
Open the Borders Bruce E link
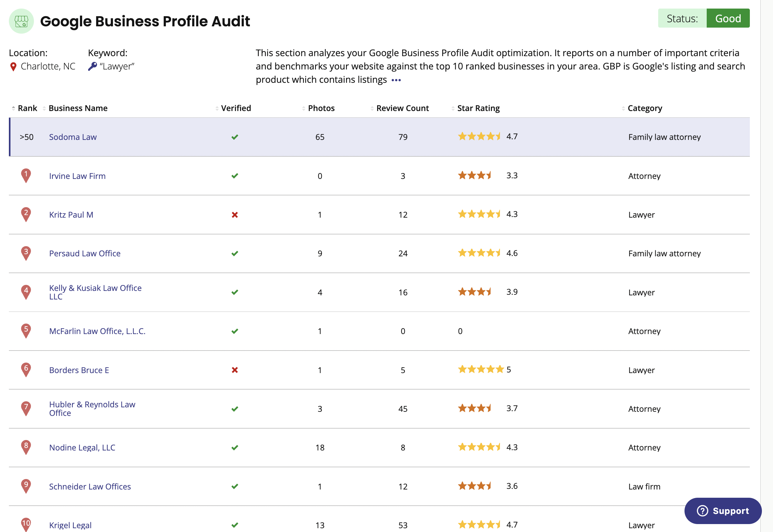[x=79, y=370]
